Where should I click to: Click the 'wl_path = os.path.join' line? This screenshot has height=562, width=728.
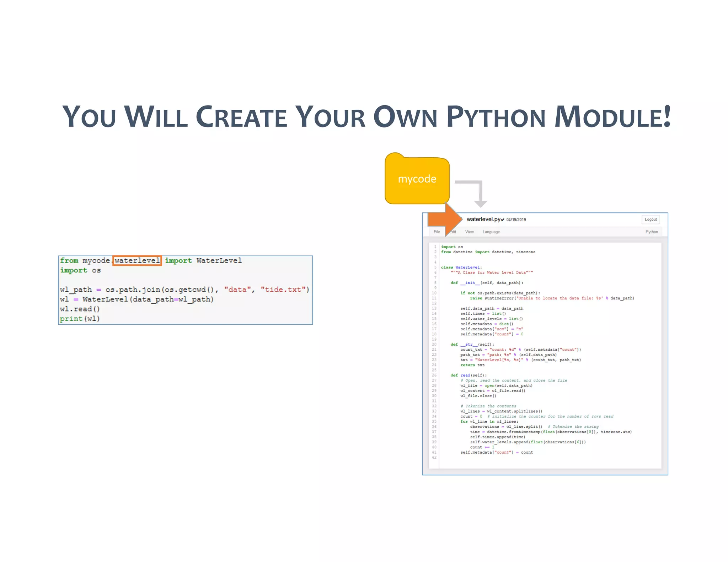click(x=184, y=290)
